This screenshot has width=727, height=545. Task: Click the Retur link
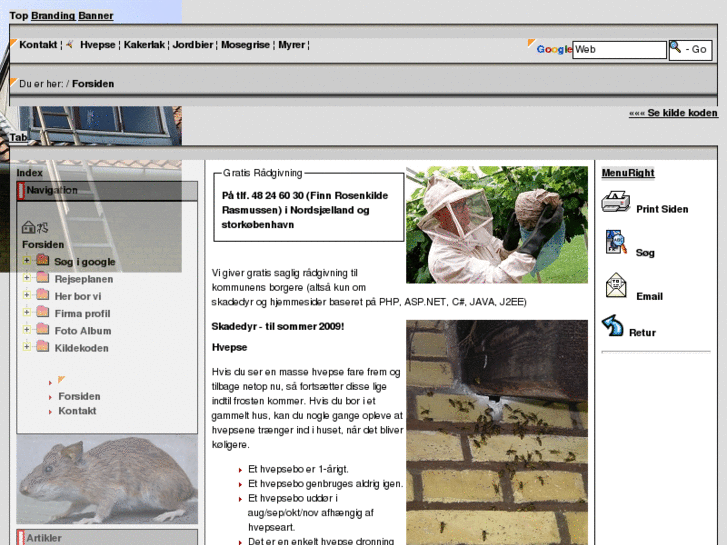[642, 333]
